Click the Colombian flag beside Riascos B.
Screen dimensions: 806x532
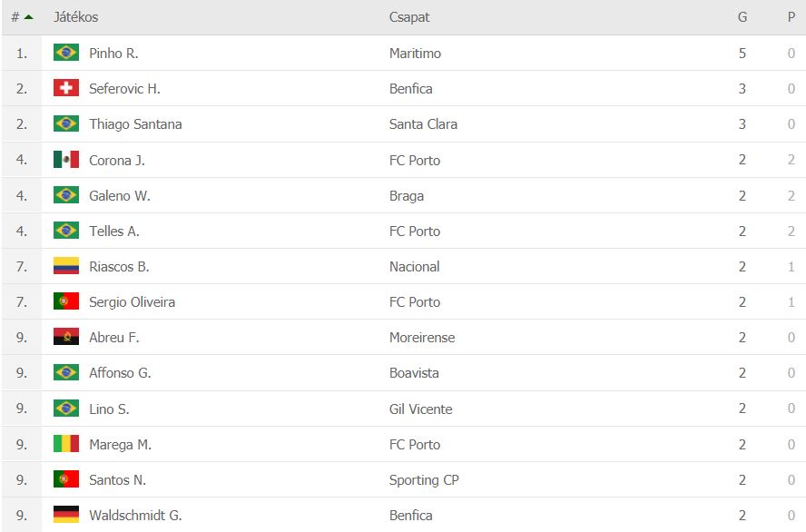(65, 266)
